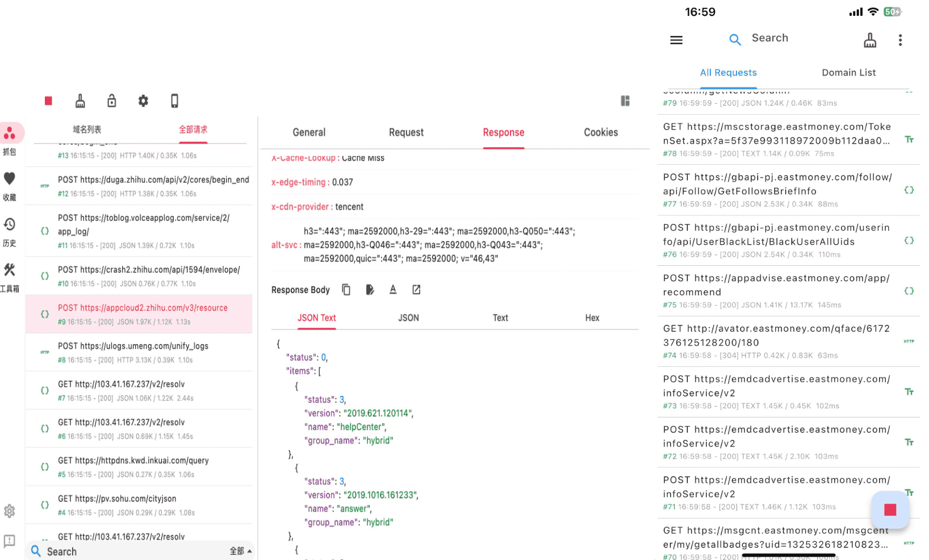Select the POST appcloud2.zhihu.com/v3/resource request

coord(139,314)
